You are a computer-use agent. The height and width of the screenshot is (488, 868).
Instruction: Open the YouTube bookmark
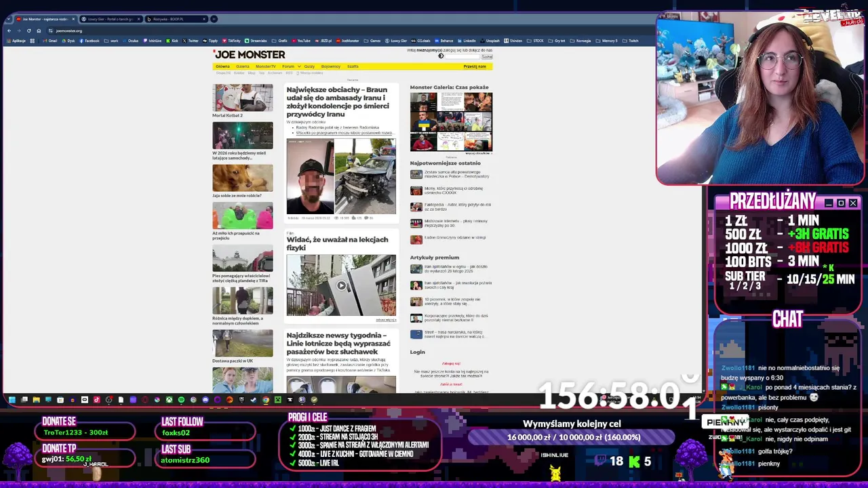click(300, 41)
